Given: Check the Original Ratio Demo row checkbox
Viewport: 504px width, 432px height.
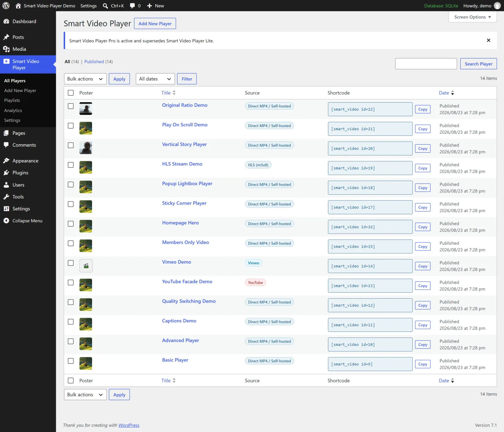Looking at the screenshot, I should [x=71, y=106].
